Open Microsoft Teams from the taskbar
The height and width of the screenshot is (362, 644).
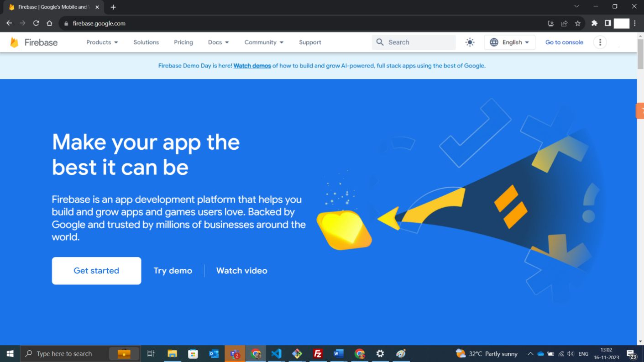pos(235,354)
